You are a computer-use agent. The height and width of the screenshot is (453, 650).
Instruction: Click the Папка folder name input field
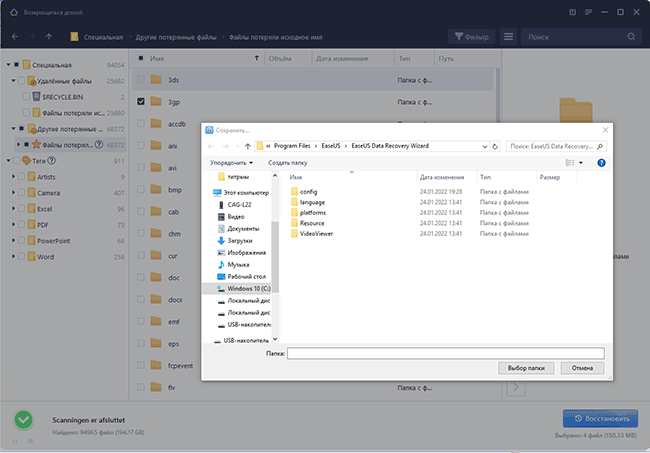(446, 353)
